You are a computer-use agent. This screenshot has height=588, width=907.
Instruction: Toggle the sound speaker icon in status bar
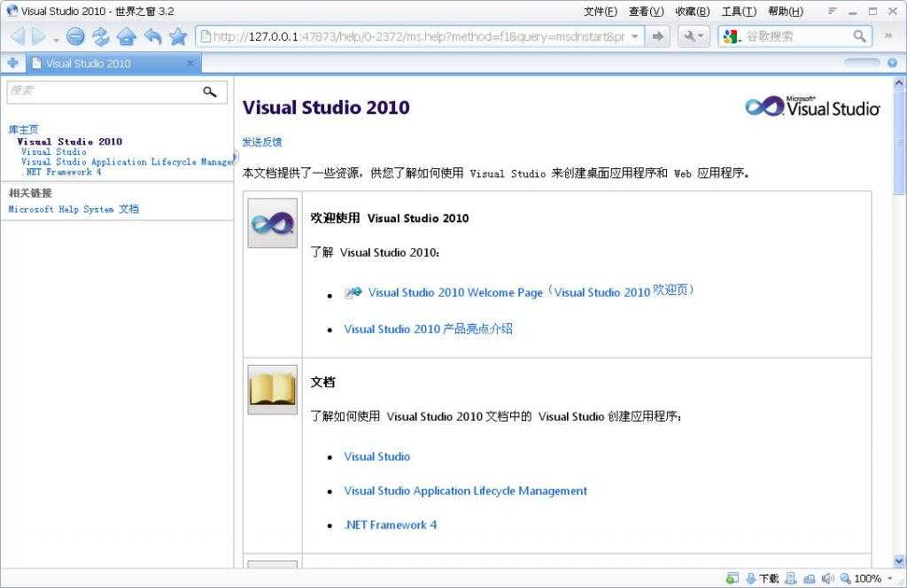[828, 578]
